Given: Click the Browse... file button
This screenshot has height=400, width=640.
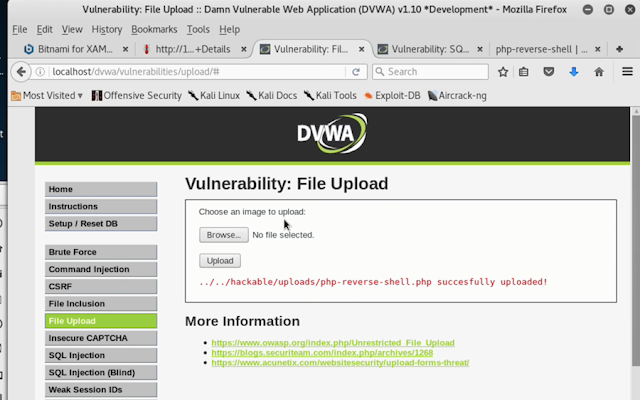Looking at the screenshot, I should pyautogui.click(x=224, y=235).
